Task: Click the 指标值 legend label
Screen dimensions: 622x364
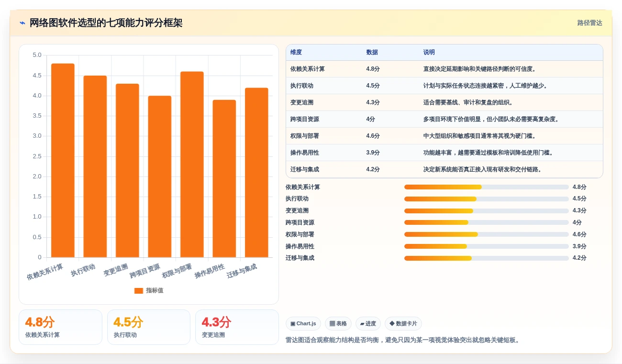Action: pos(155,290)
